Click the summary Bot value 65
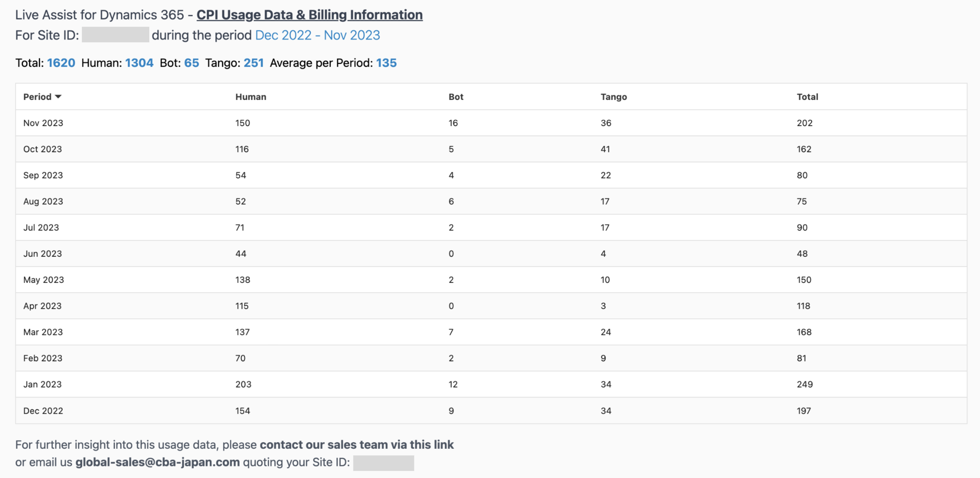980x478 pixels. (192, 63)
